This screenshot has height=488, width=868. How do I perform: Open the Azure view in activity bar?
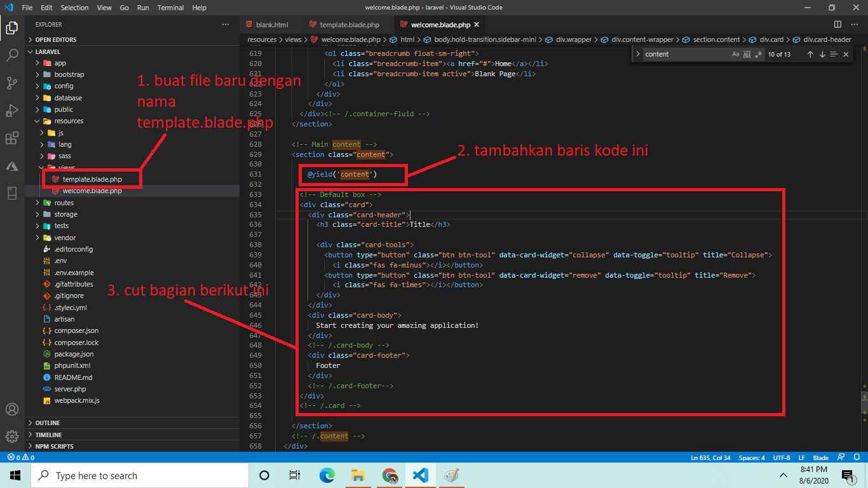pos(12,166)
